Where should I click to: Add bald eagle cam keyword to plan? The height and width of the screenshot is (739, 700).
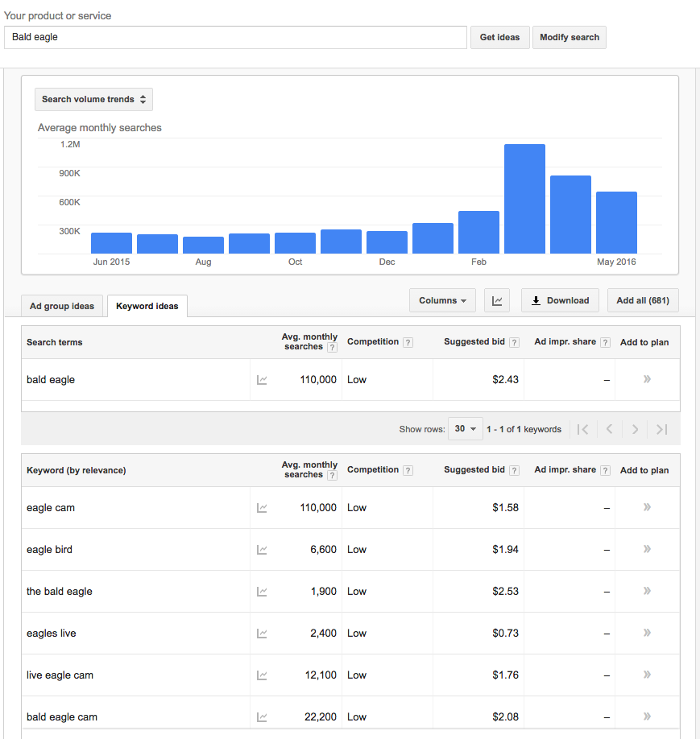coord(647,716)
